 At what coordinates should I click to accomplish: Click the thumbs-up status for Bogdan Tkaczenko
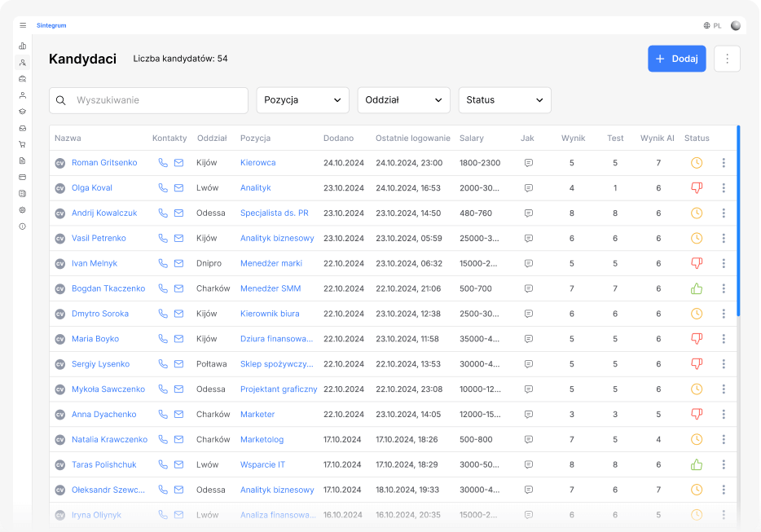tap(696, 289)
